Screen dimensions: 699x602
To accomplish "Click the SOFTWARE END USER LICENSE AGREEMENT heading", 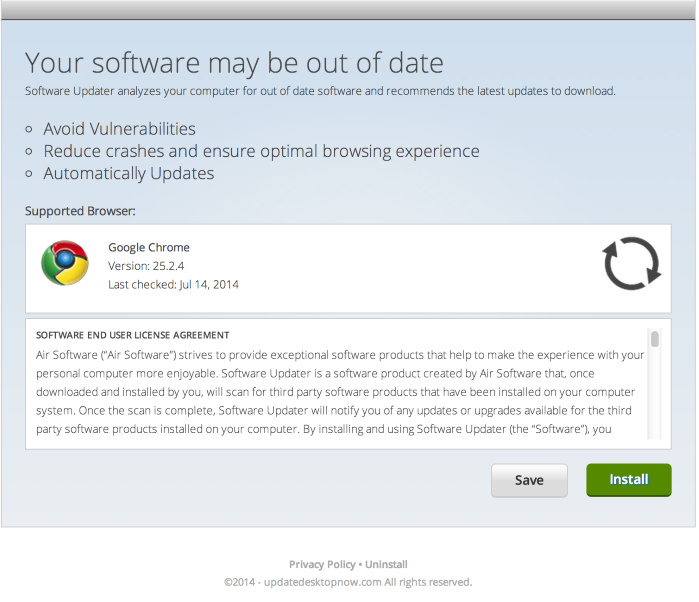I will pyautogui.click(x=132, y=335).
